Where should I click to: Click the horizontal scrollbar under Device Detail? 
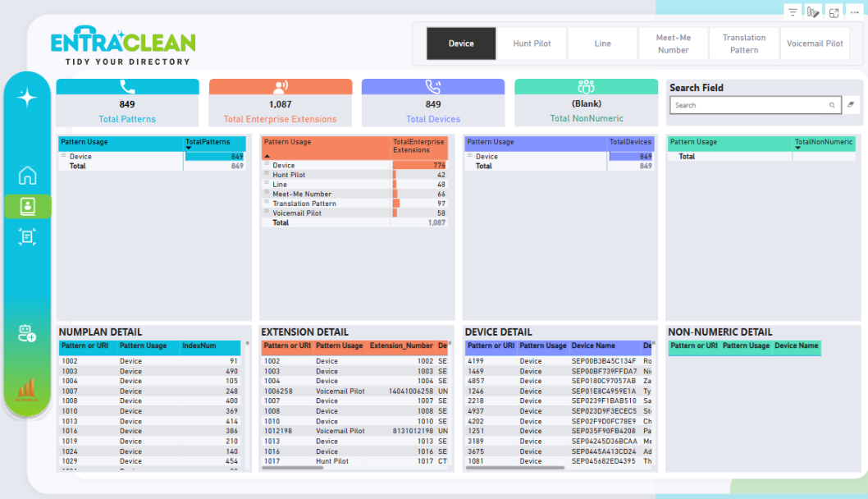[x=515, y=468]
